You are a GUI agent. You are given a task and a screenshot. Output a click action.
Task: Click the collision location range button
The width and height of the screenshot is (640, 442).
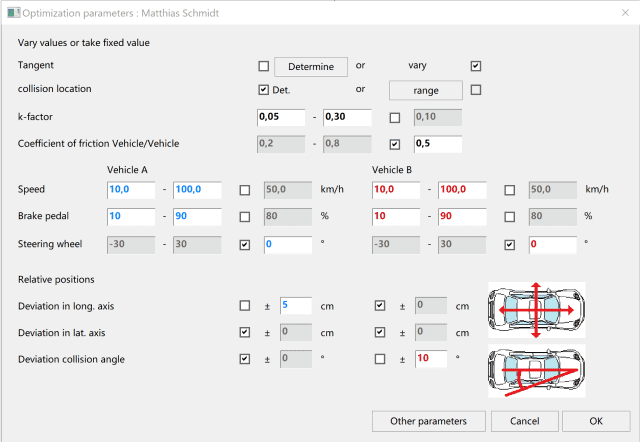[425, 90]
